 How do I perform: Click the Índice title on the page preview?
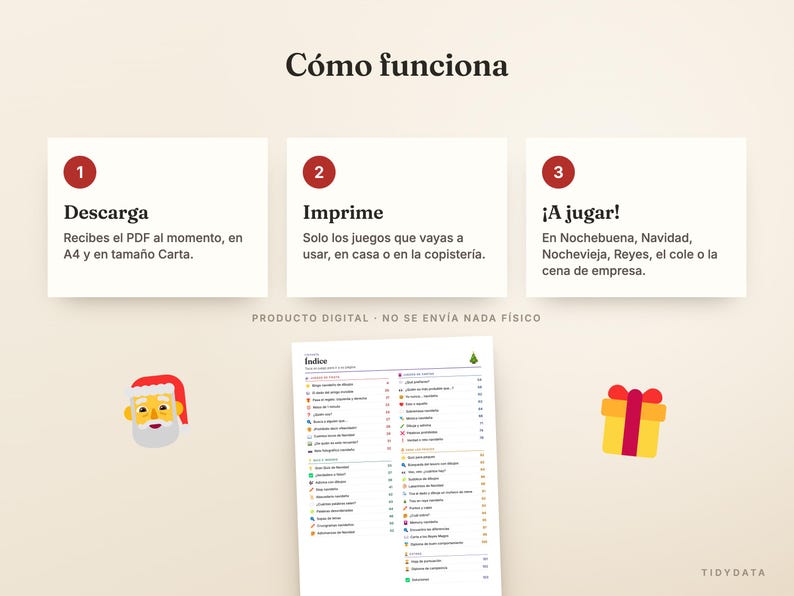click(x=316, y=361)
